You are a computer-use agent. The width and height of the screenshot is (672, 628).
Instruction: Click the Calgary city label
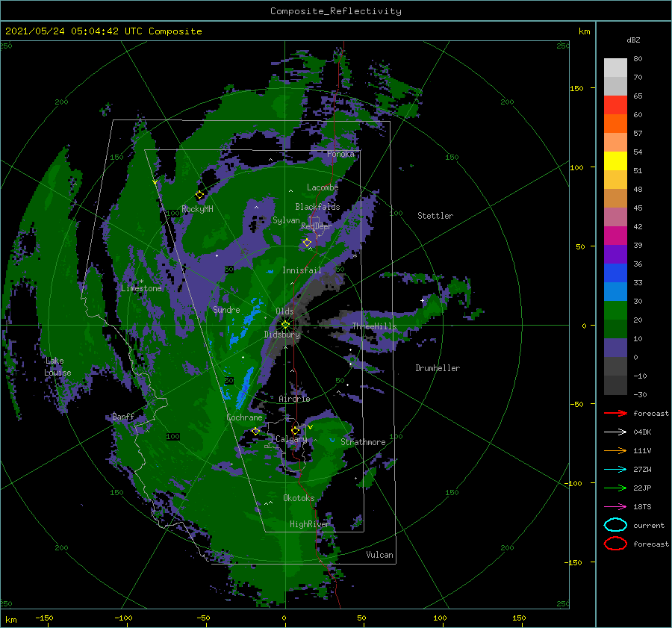291,439
